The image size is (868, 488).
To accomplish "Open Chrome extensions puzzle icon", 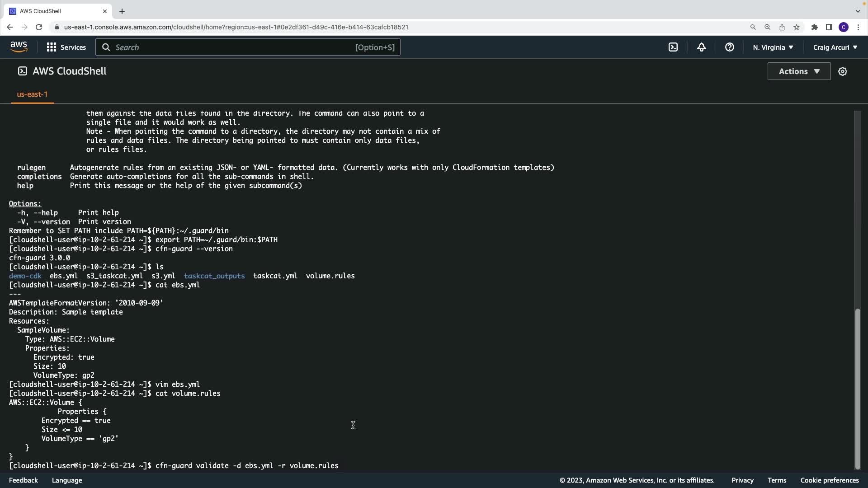I will pos(814,27).
